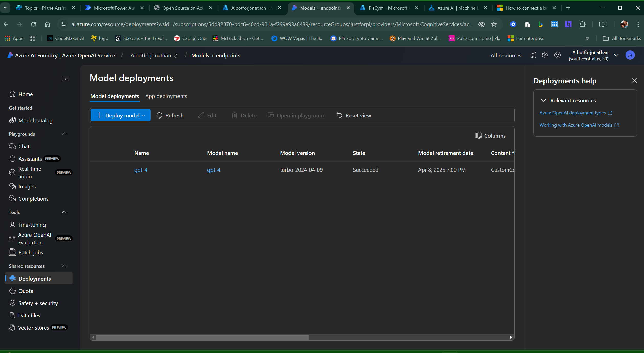The height and width of the screenshot is (353, 644).
Task: Open the Images playground in the sidebar
Action: coord(27,186)
